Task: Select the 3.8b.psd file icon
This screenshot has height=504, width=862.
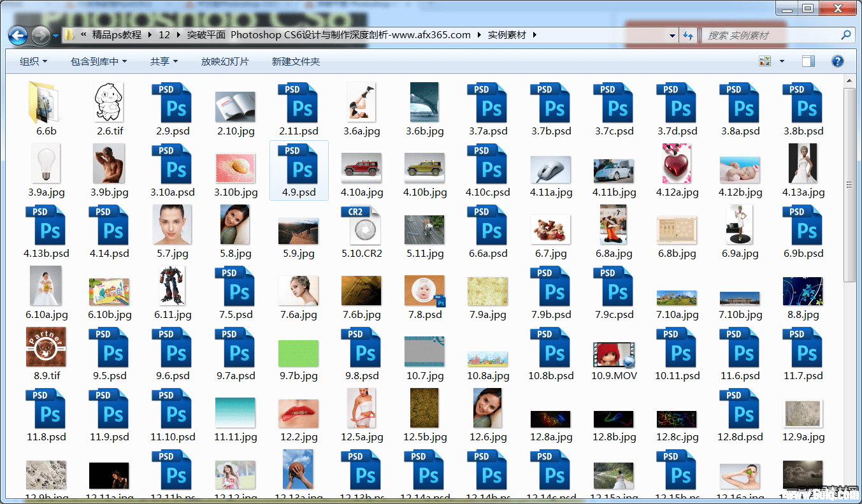Action: tap(803, 103)
